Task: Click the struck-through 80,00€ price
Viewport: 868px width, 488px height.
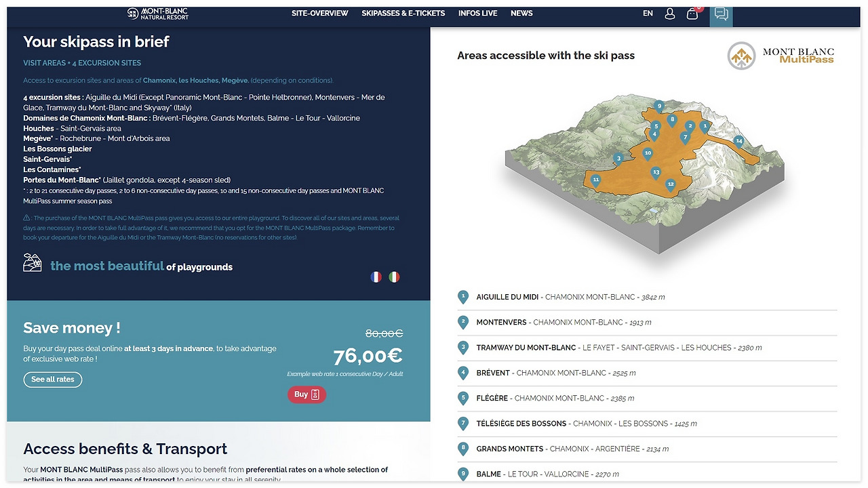Action: pyautogui.click(x=384, y=333)
